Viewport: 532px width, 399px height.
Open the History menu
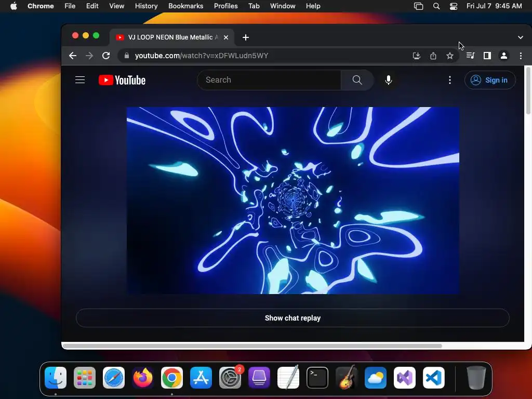coord(146,6)
